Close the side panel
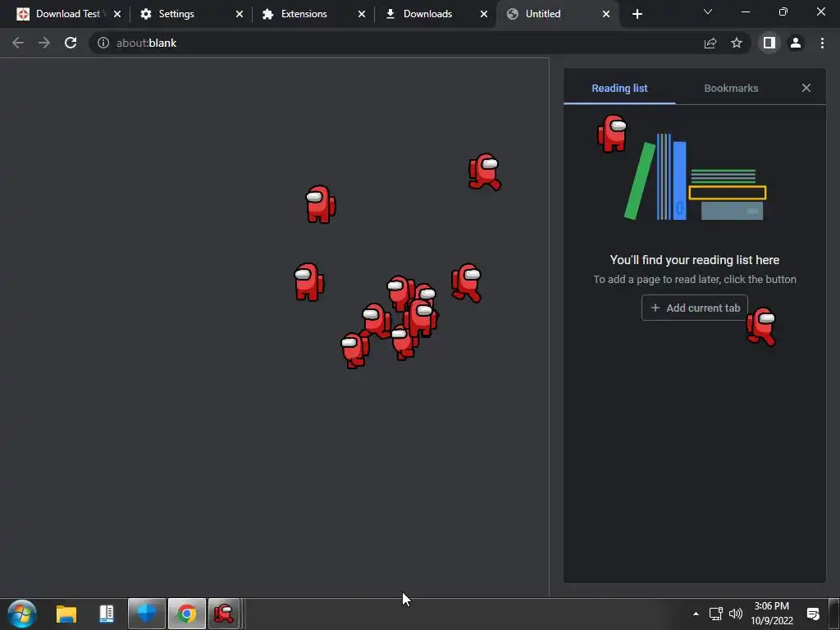The image size is (840, 630). coord(806,88)
